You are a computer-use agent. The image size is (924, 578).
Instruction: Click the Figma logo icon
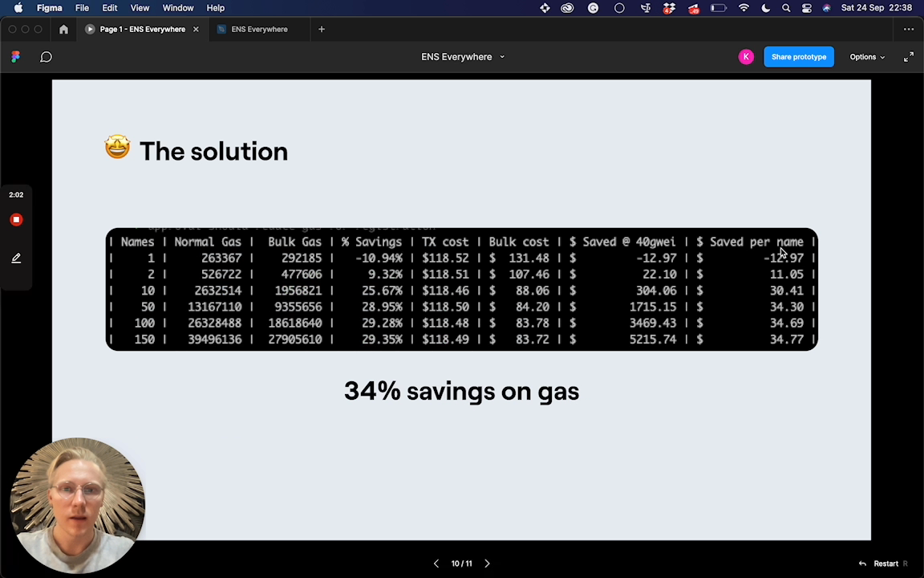[16, 57]
